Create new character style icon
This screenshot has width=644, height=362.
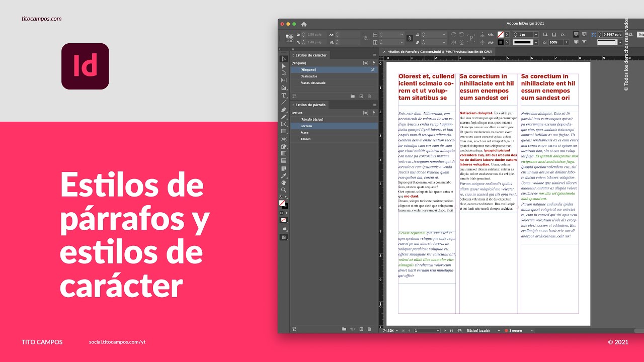point(361,96)
